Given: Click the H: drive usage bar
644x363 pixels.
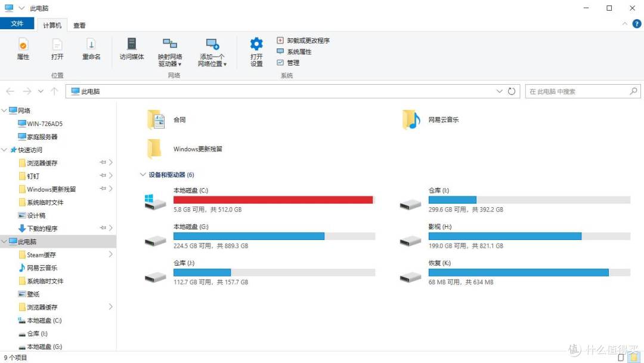Looking at the screenshot, I should pos(529,236).
